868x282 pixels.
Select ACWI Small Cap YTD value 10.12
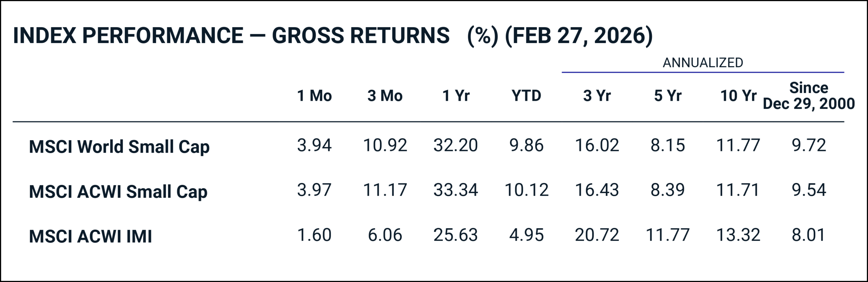526,190
